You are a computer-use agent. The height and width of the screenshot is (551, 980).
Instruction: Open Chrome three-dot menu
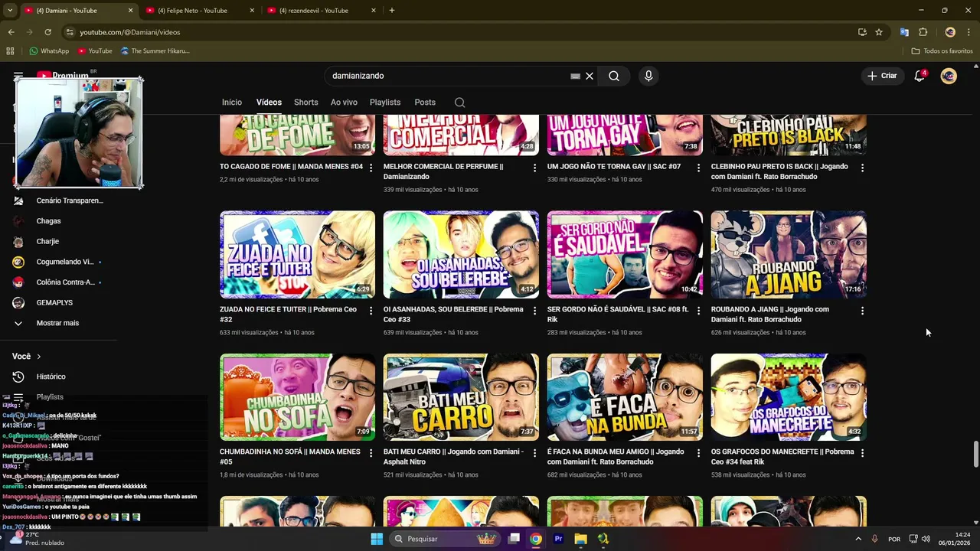(969, 32)
